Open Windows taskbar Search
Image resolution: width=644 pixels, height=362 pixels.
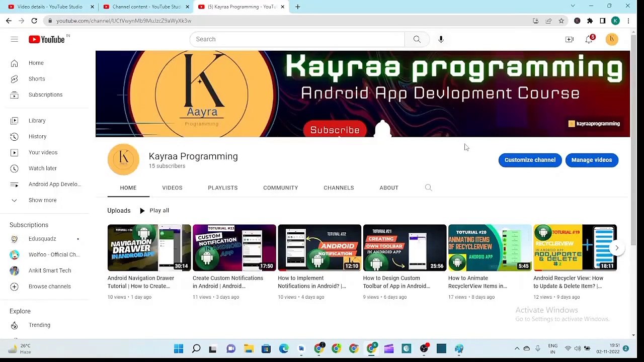click(x=196, y=348)
